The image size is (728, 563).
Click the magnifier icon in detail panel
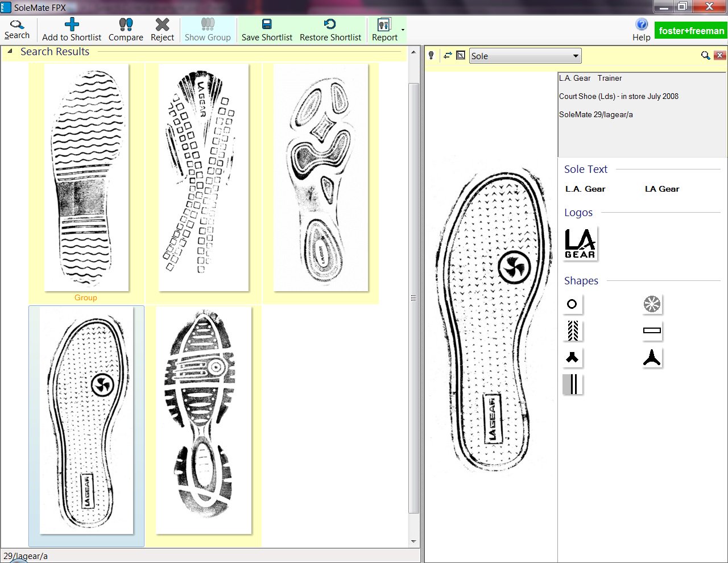click(x=705, y=55)
